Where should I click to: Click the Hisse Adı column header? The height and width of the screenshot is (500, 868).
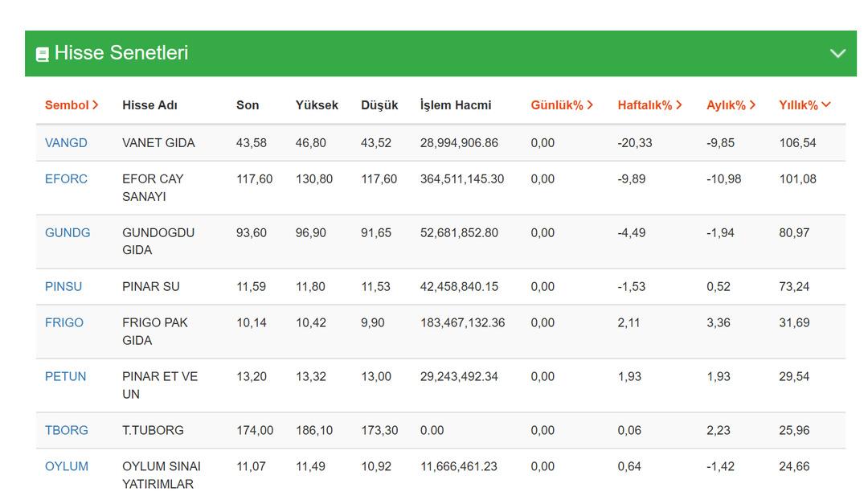(x=149, y=105)
